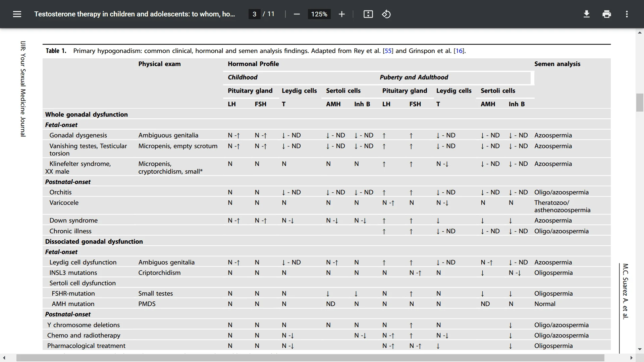Click the 'Chronic illness' row label

tap(70, 231)
